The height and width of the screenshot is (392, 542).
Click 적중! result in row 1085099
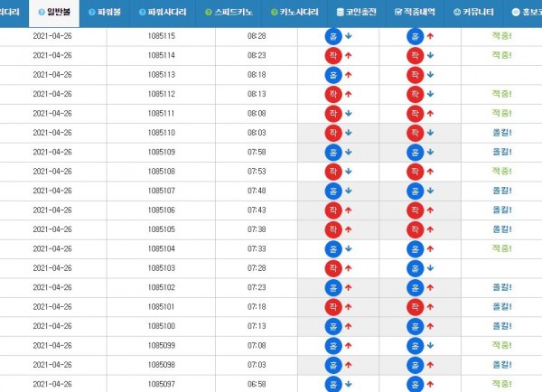pos(501,345)
